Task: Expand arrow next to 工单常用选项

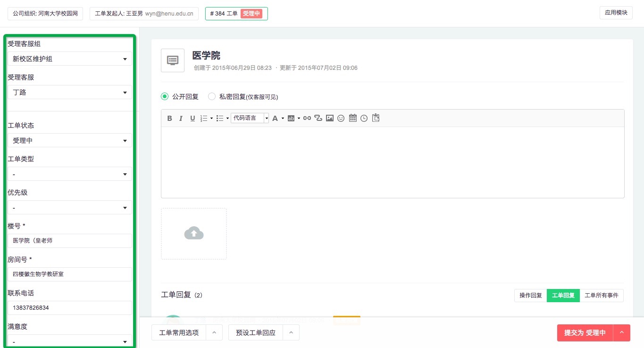Action: (214, 332)
